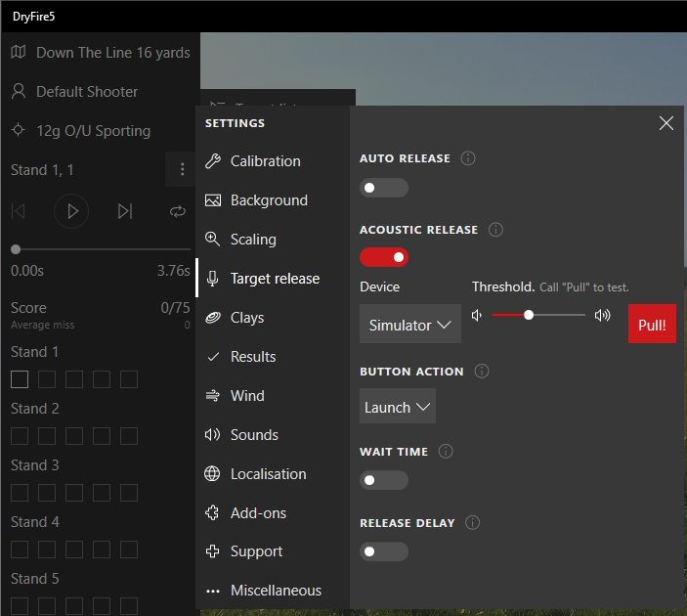Check the first Stand 1 score box

(20, 379)
